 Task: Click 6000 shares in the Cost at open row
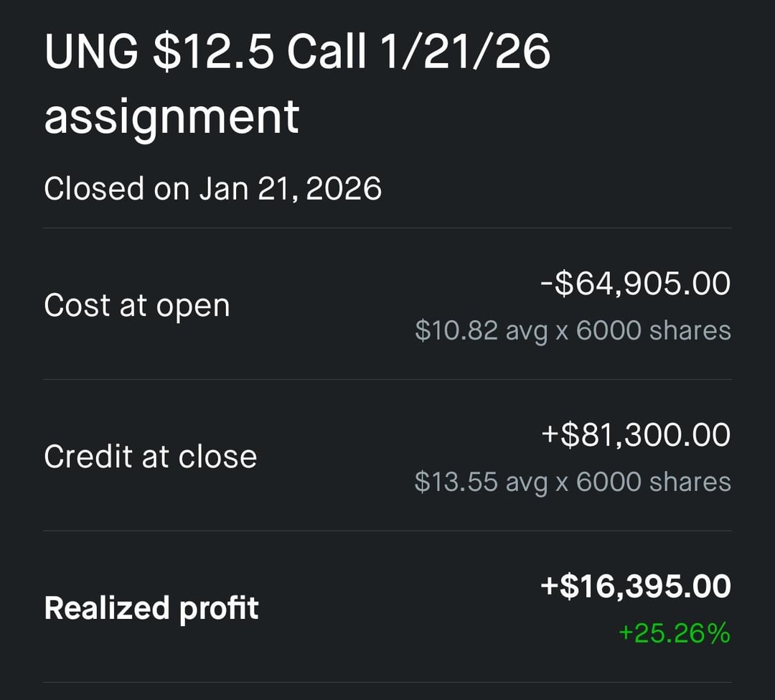click(x=654, y=330)
